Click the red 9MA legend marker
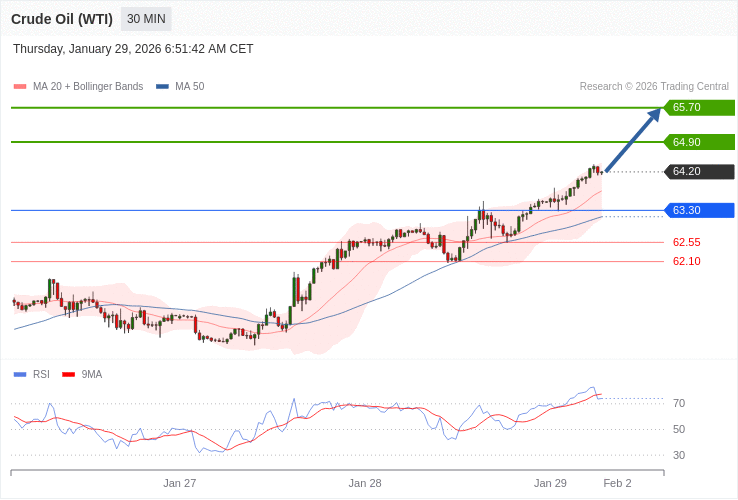The image size is (738, 500). 69,375
